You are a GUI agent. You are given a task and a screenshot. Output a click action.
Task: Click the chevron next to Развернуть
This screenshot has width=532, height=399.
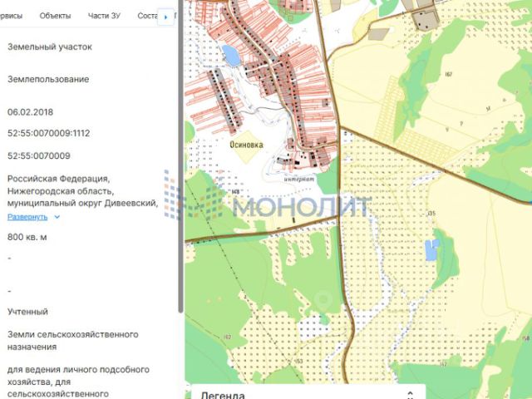pos(57,217)
